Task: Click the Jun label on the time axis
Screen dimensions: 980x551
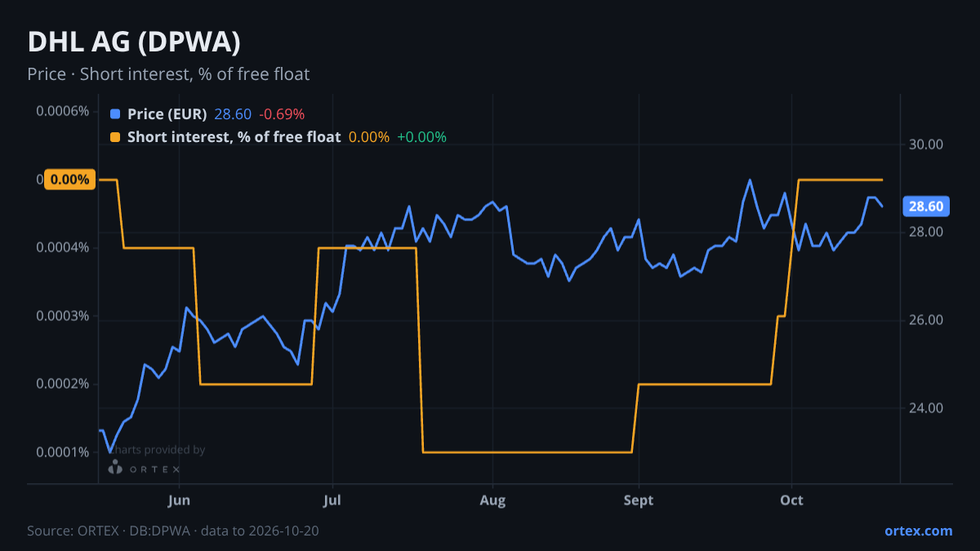Action: pos(179,500)
